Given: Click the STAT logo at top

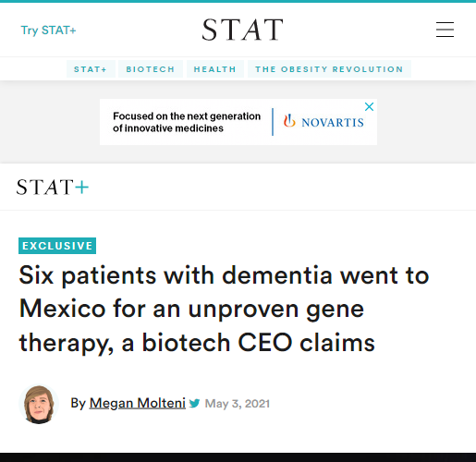Looking at the screenshot, I should tap(242, 30).
